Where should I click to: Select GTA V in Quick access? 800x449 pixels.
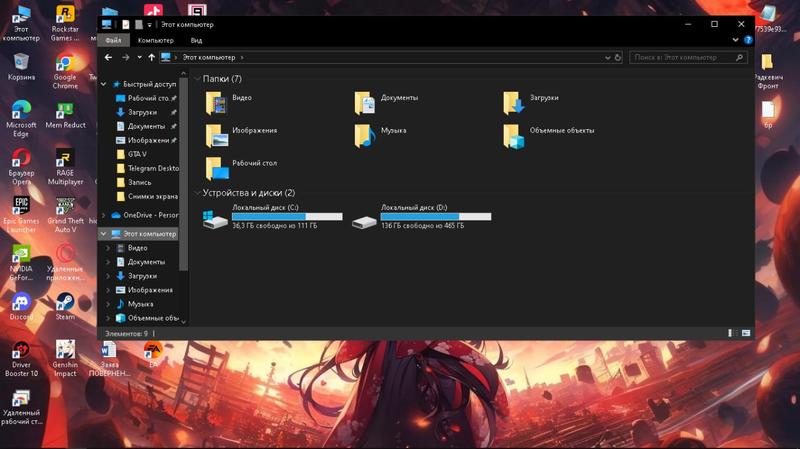tap(136, 155)
